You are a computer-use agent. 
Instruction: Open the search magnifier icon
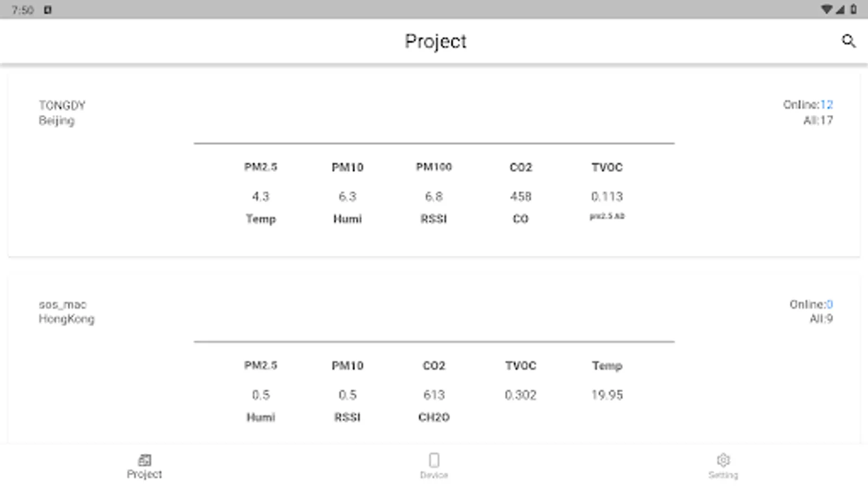[848, 41]
